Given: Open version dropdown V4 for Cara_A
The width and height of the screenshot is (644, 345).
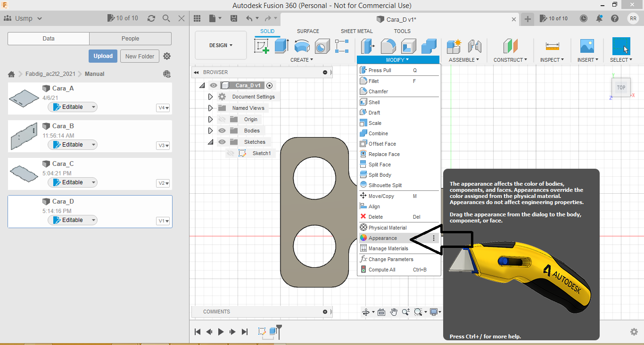Looking at the screenshot, I should 163,108.
